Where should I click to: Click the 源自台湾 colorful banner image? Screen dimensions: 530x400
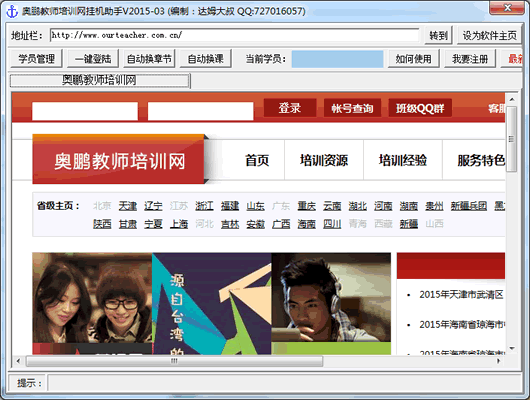[212, 303]
